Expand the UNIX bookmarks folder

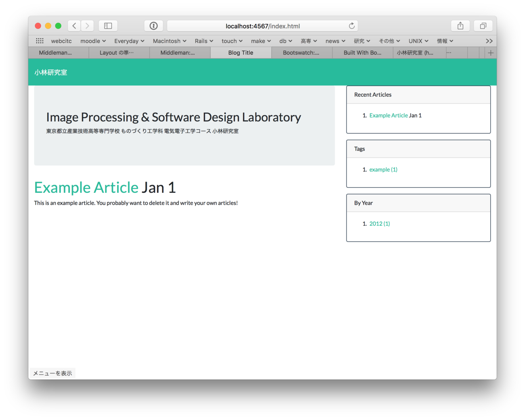[418, 41]
